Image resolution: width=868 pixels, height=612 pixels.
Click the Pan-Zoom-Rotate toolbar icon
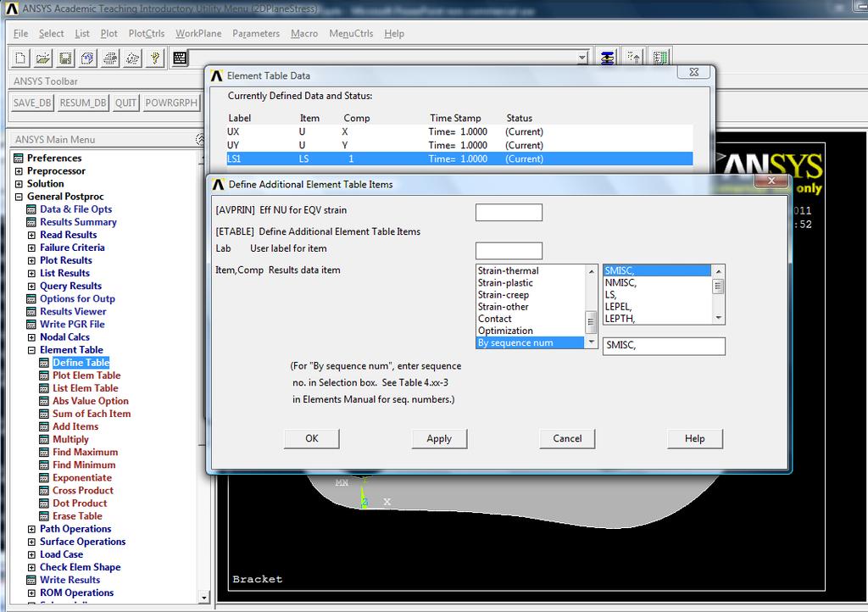(87, 58)
